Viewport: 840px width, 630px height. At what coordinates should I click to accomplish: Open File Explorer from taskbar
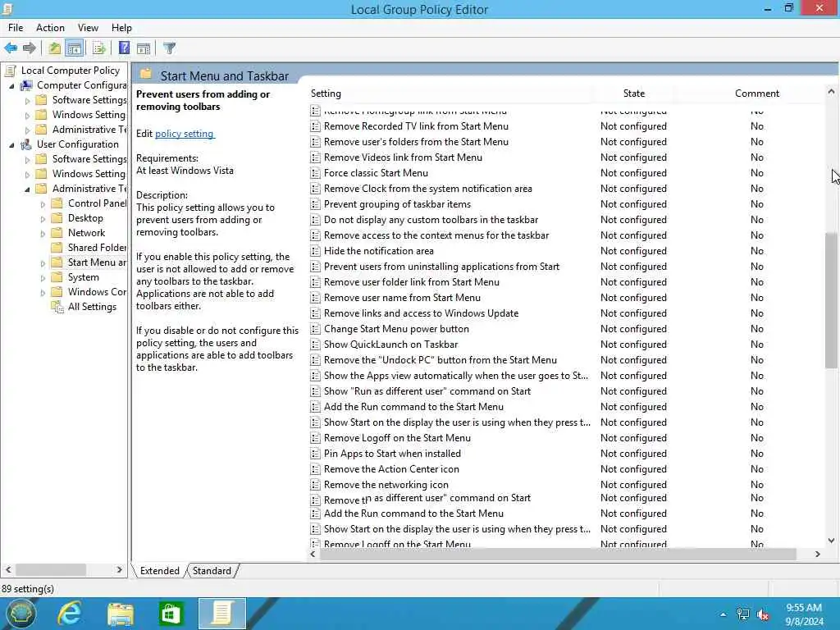(121, 614)
